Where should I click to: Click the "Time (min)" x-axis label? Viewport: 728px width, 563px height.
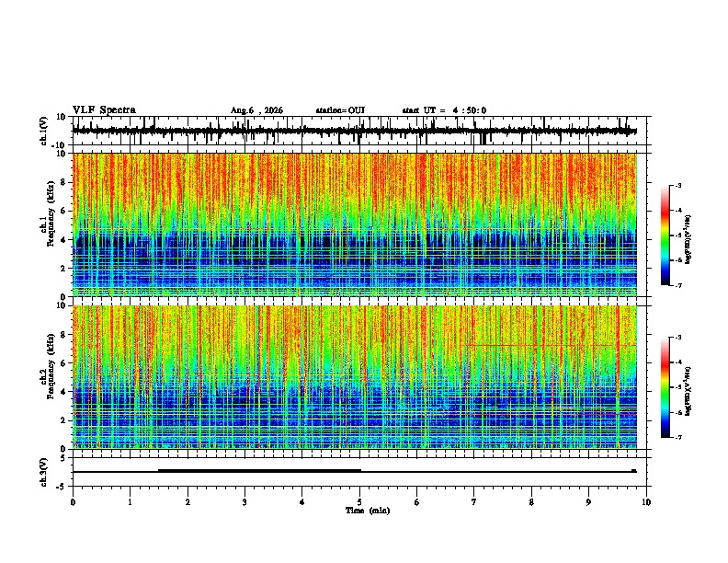pyautogui.click(x=368, y=511)
